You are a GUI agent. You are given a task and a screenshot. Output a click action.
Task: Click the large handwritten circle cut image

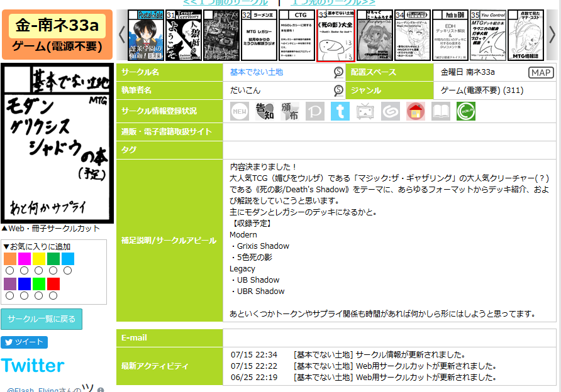57,143
